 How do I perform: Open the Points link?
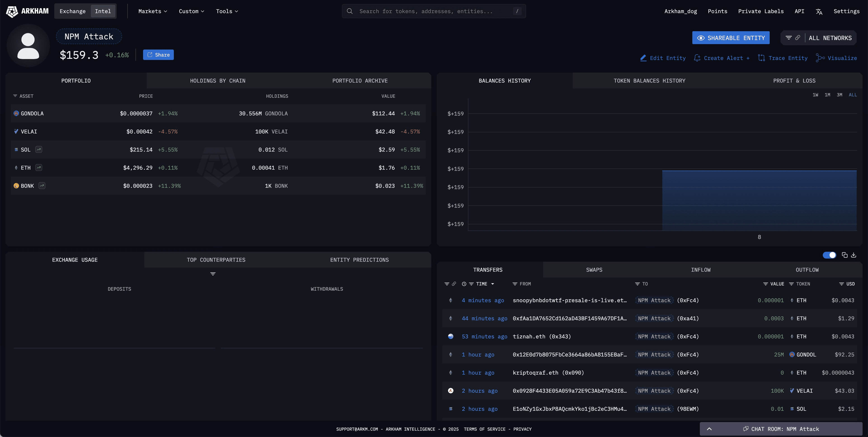click(x=717, y=11)
